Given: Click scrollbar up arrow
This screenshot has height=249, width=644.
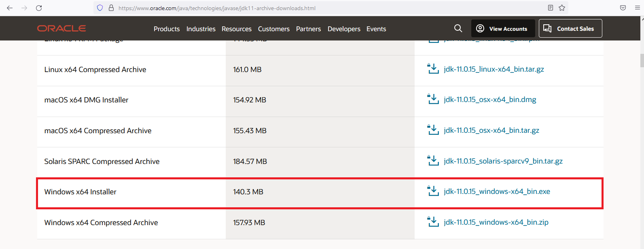Looking at the screenshot, I should click(642, 19).
